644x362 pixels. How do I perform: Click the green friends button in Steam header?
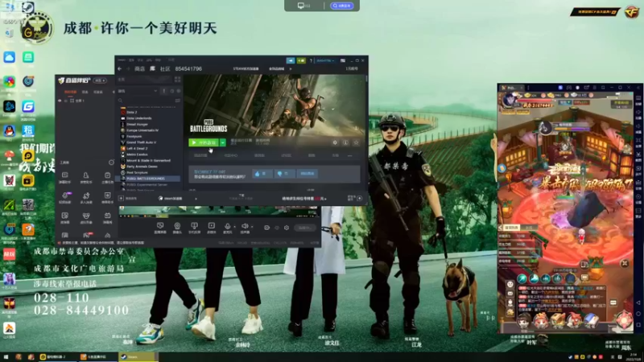[301, 60]
